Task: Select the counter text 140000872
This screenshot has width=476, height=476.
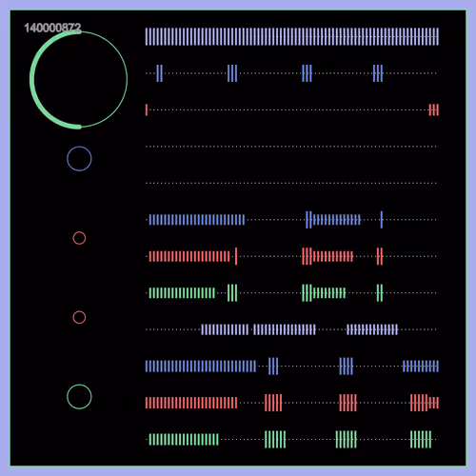Action: pos(52,28)
